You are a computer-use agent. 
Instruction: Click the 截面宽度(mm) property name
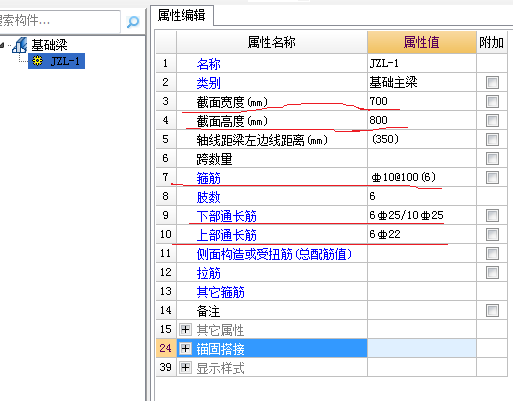(232, 102)
